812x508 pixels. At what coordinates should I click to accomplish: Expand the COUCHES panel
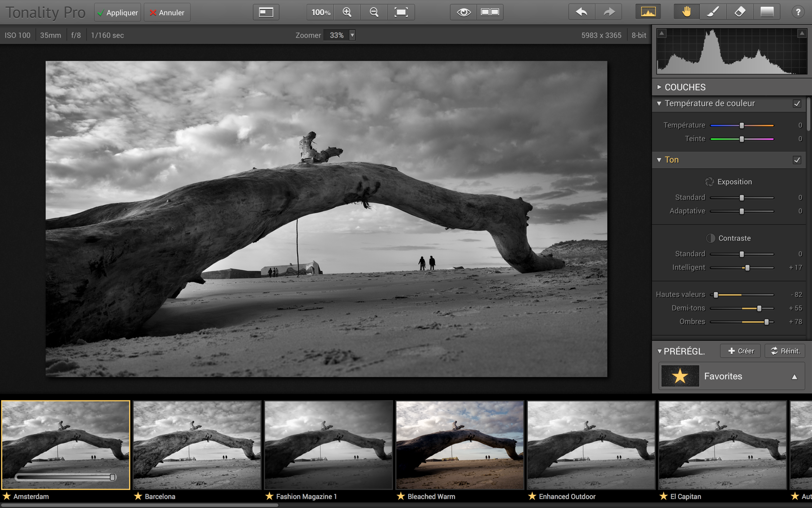(x=659, y=87)
